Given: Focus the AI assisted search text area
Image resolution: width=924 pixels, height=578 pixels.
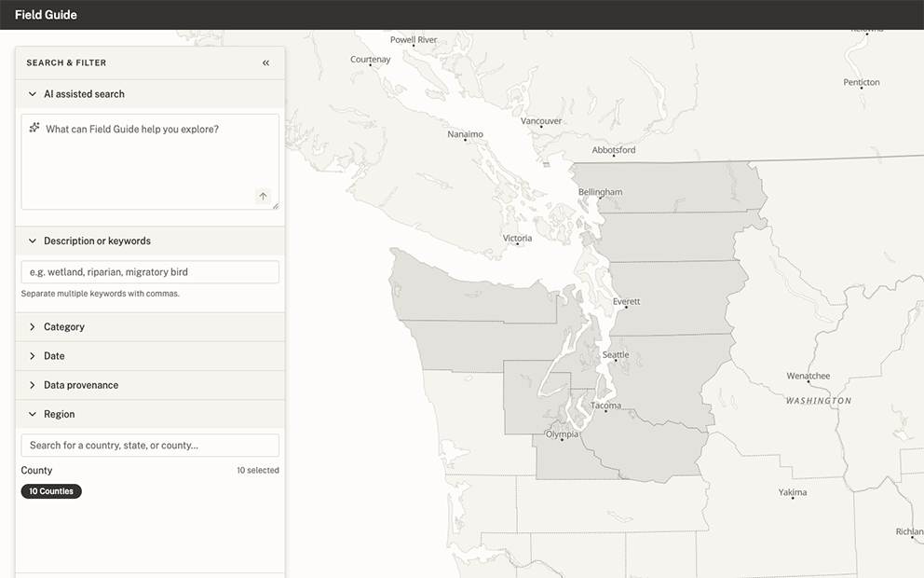Looking at the screenshot, I should pyautogui.click(x=150, y=161).
